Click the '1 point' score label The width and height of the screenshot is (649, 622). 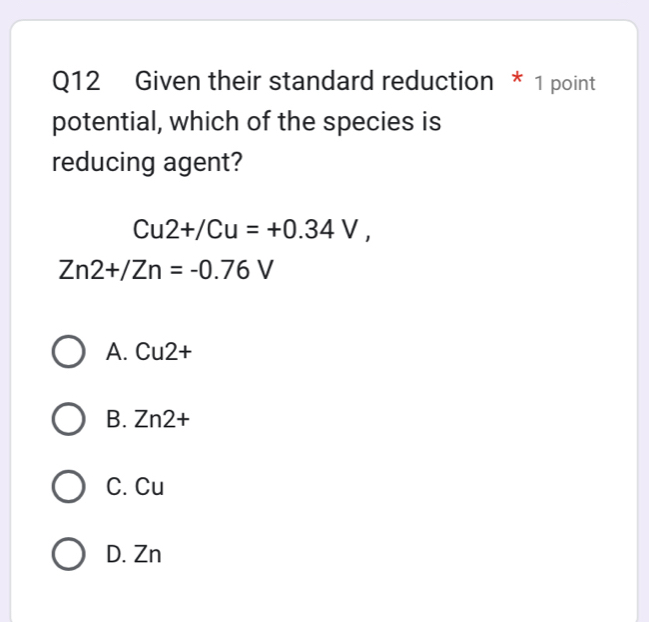(565, 84)
